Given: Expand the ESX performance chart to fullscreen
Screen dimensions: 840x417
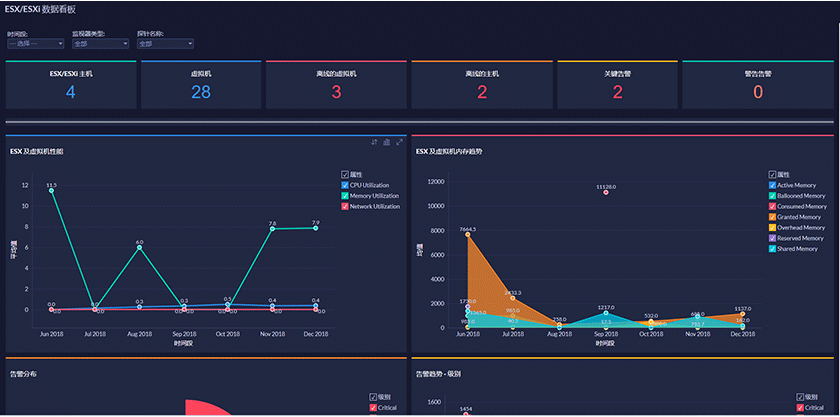Looking at the screenshot, I should pos(399,142).
